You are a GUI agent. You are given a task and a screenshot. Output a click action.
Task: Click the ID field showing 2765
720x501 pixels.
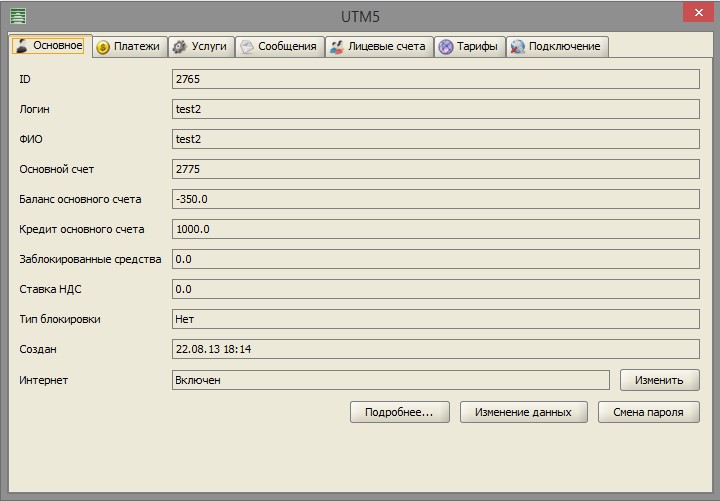point(436,79)
